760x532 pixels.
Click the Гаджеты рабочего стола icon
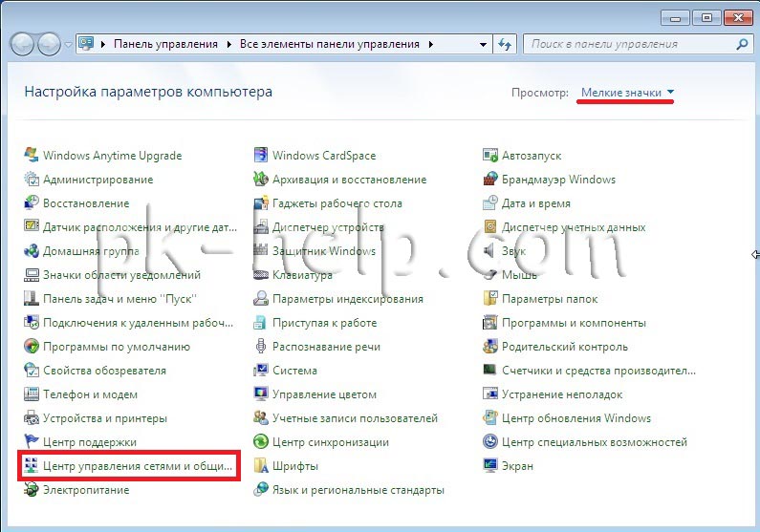(x=261, y=203)
